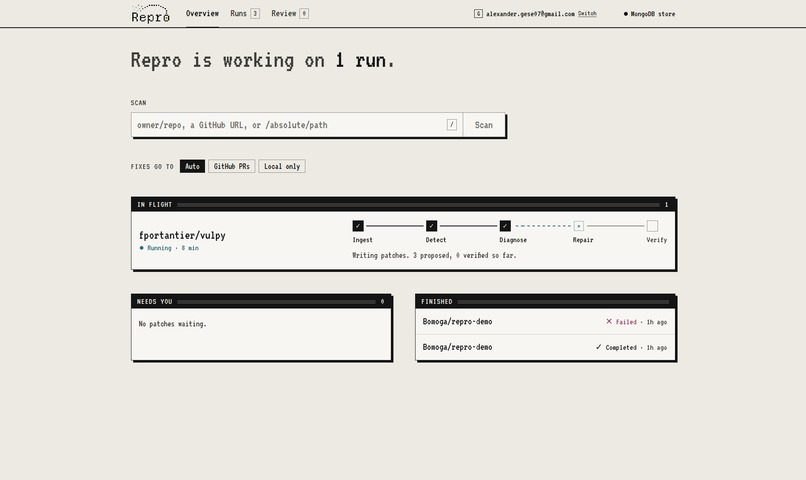
Task: Select Local only for fixes destination
Action: (282, 167)
